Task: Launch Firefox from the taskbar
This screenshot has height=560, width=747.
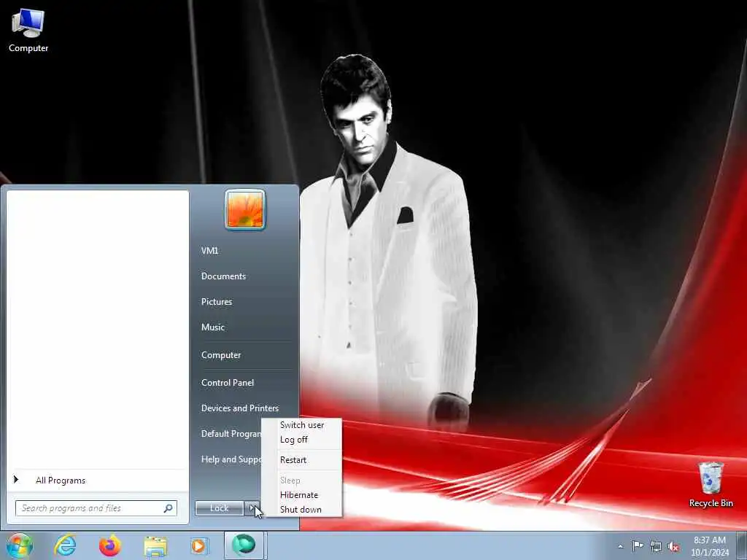Action: click(x=109, y=545)
